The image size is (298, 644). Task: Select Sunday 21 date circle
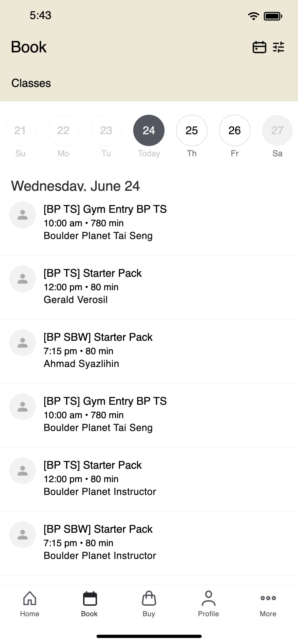pos(20,131)
